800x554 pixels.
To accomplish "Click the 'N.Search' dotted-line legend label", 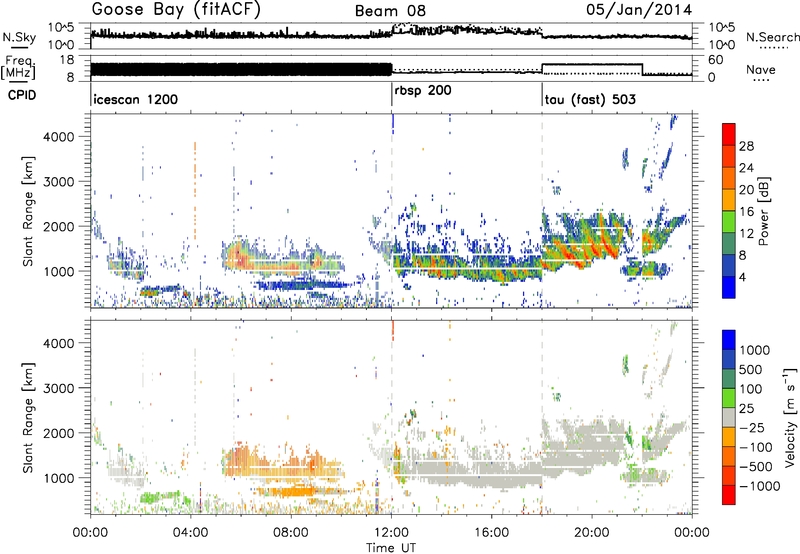I will [772, 37].
